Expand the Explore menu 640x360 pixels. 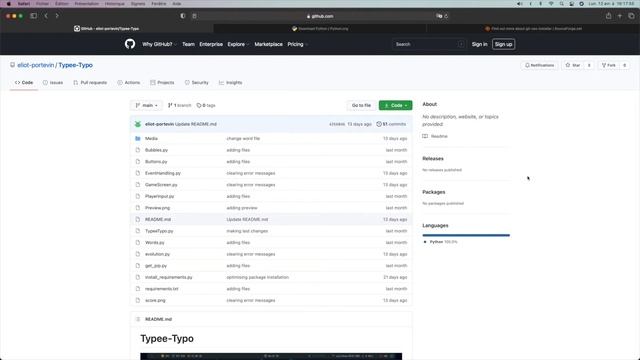pyautogui.click(x=238, y=44)
